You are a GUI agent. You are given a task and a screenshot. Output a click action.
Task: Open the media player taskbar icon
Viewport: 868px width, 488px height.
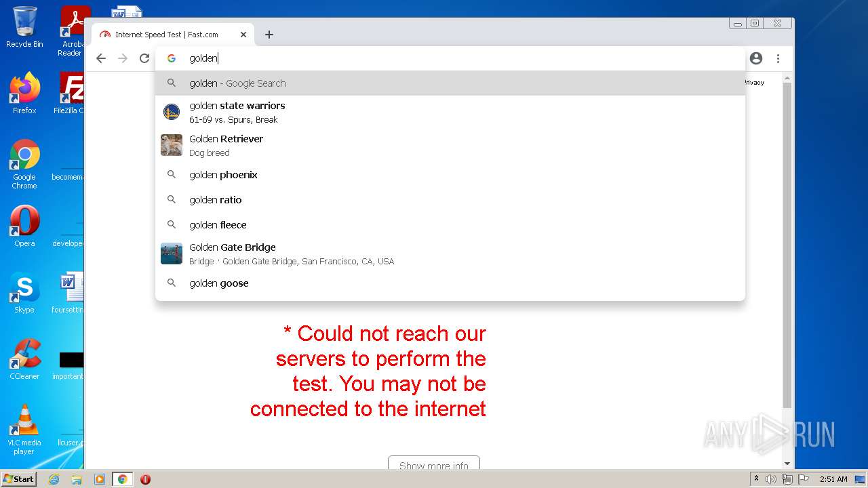(x=99, y=479)
